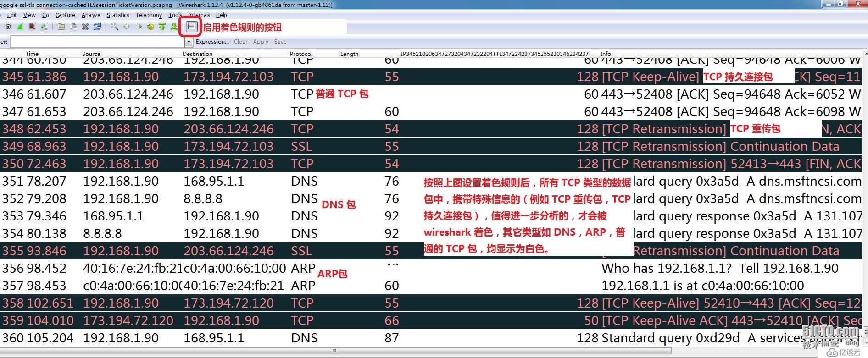Clear the display filter

[x=241, y=42]
